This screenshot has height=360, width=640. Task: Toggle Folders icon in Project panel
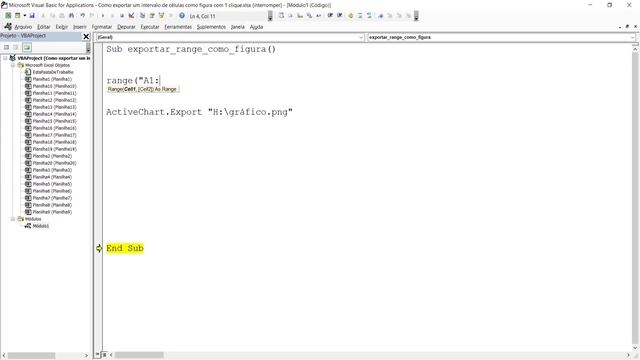click(27, 47)
